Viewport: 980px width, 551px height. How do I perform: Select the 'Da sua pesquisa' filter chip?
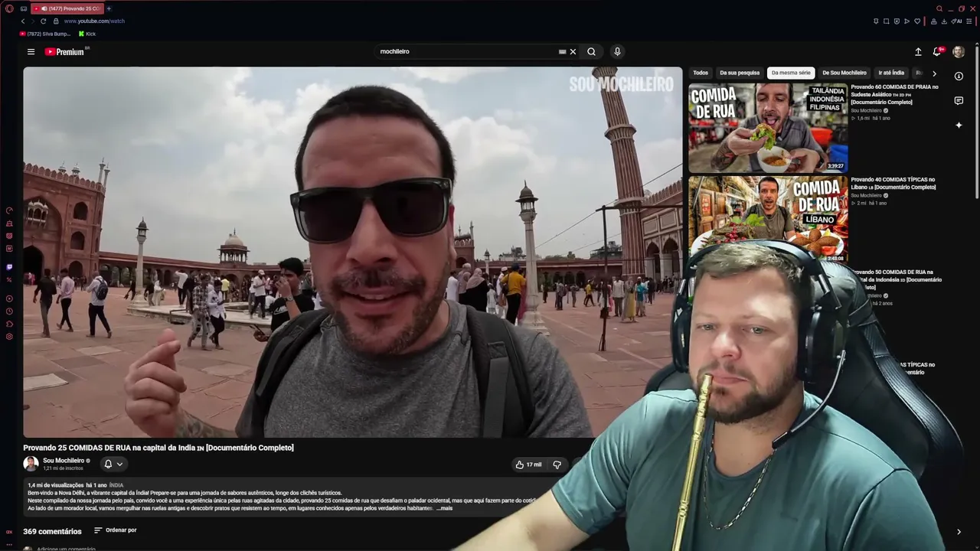[740, 73]
